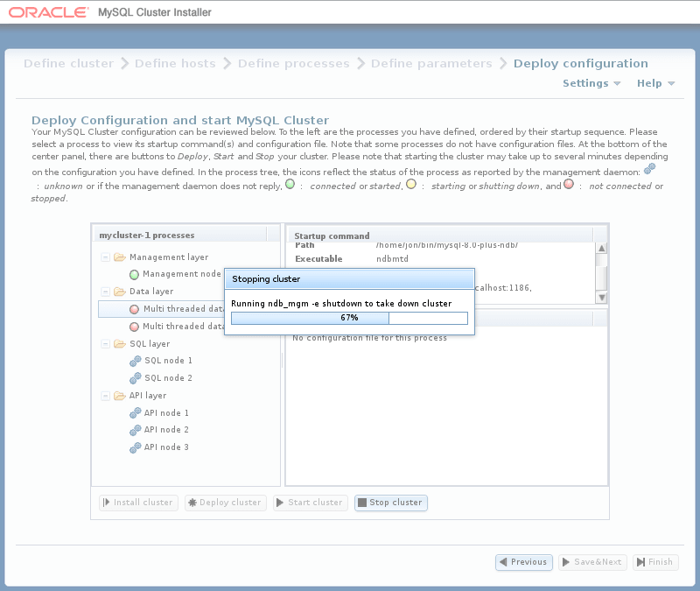The width and height of the screenshot is (700, 591).
Task: Click the SQL node 1 unknown-status icon
Action: pyautogui.click(x=136, y=361)
